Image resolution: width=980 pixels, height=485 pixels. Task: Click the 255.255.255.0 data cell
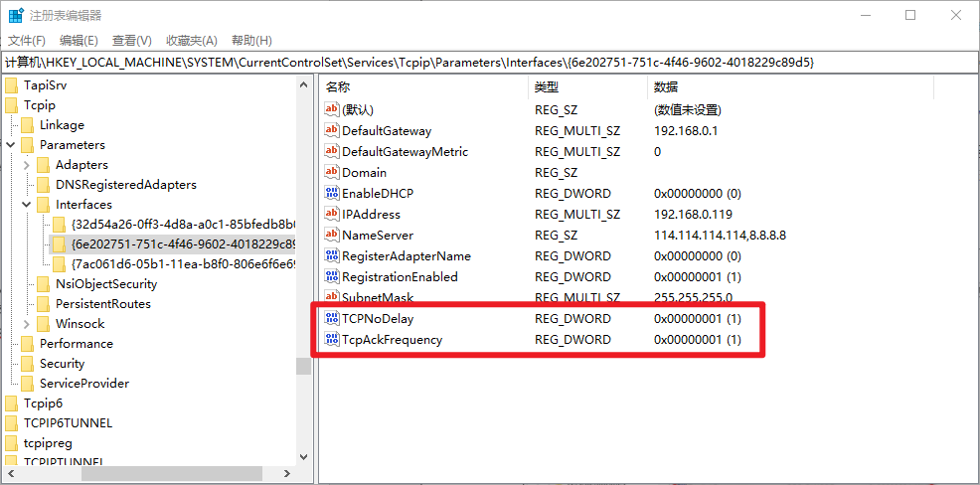coord(693,297)
